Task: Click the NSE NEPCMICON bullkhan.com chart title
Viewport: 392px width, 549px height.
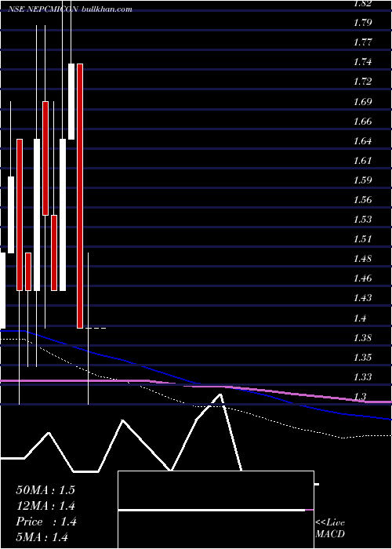Action: pyautogui.click(x=70, y=9)
